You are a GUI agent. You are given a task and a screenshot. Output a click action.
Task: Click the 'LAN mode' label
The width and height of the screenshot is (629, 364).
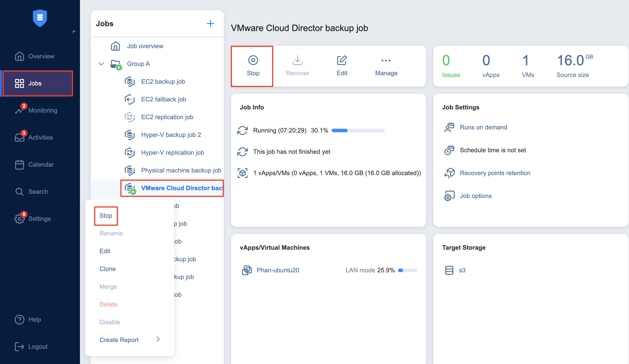point(360,270)
